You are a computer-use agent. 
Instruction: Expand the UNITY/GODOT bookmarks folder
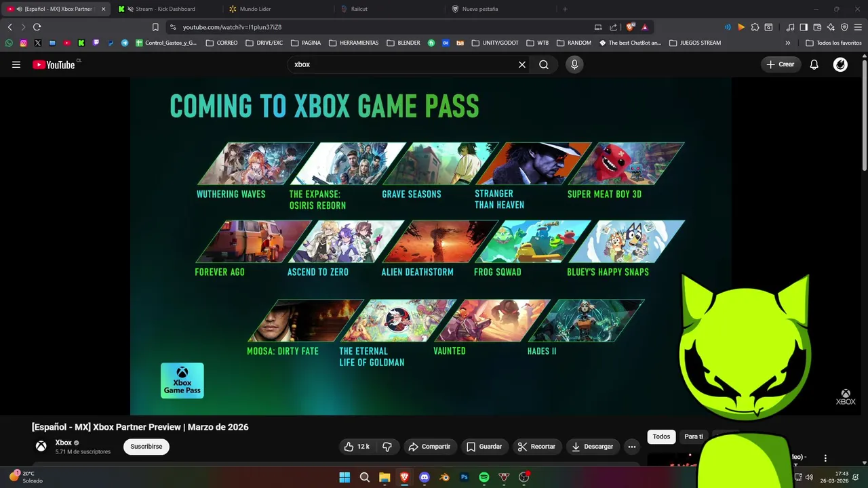coord(494,43)
